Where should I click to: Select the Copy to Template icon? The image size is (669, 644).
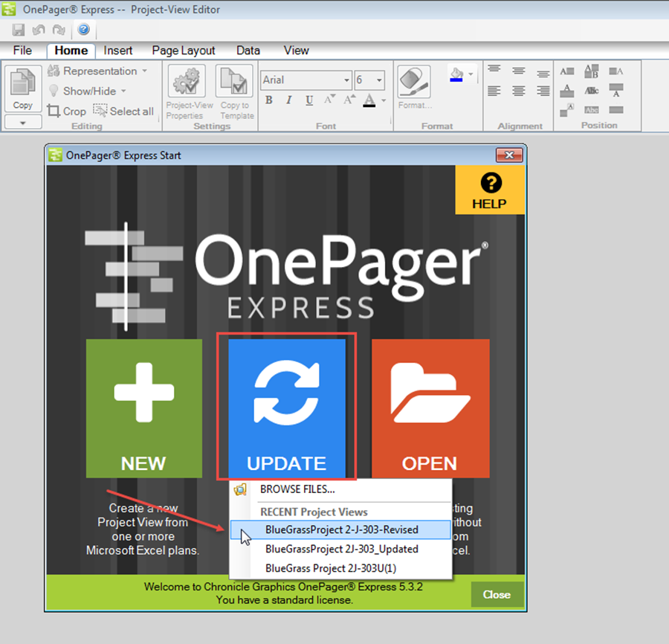click(x=233, y=82)
